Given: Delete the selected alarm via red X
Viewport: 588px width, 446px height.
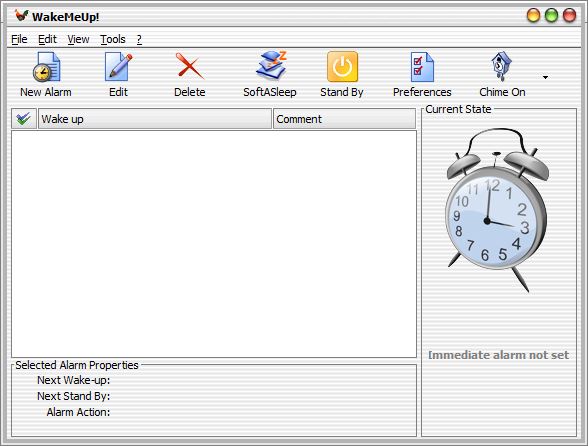Looking at the screenshot, I should tap(190, 75).
